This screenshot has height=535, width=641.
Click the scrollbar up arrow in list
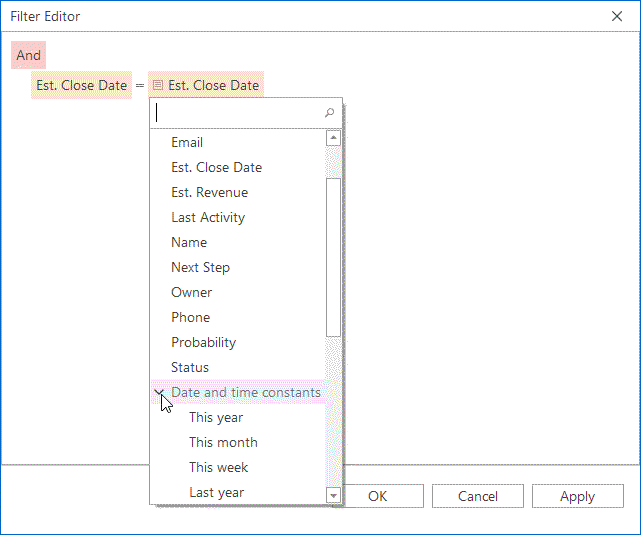(x=334, y=138)
